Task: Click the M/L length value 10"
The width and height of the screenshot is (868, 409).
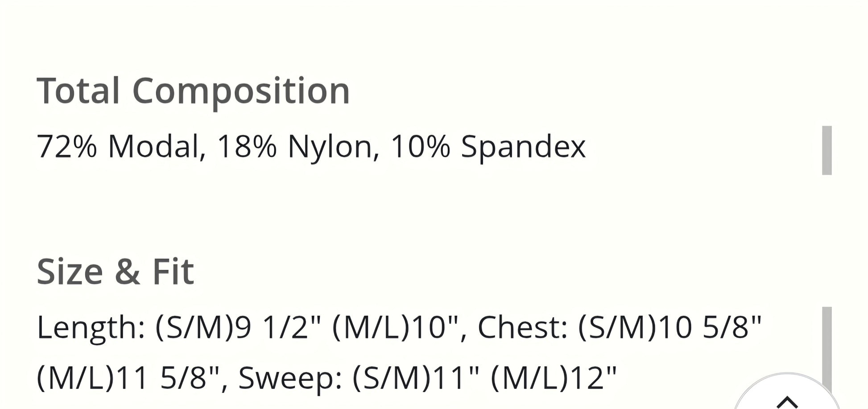Action: 430,327
